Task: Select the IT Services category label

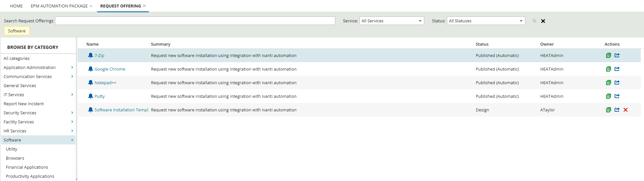Action: 14,95
